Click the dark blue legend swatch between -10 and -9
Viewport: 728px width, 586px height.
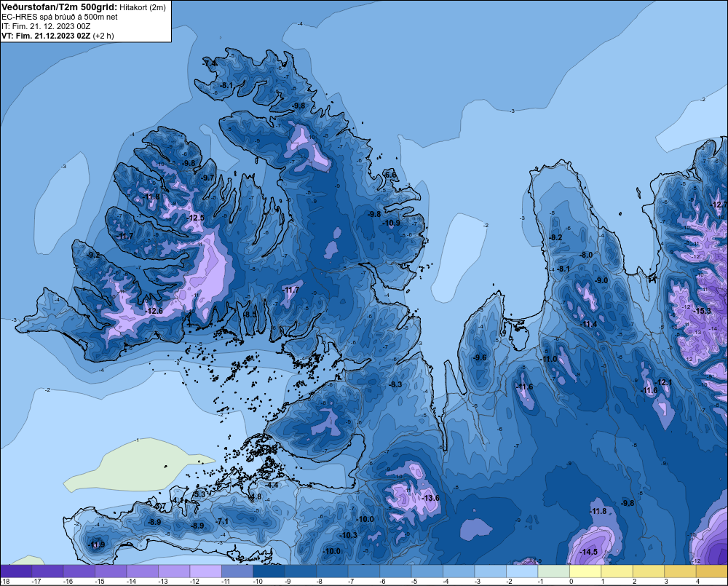[269, 571]
